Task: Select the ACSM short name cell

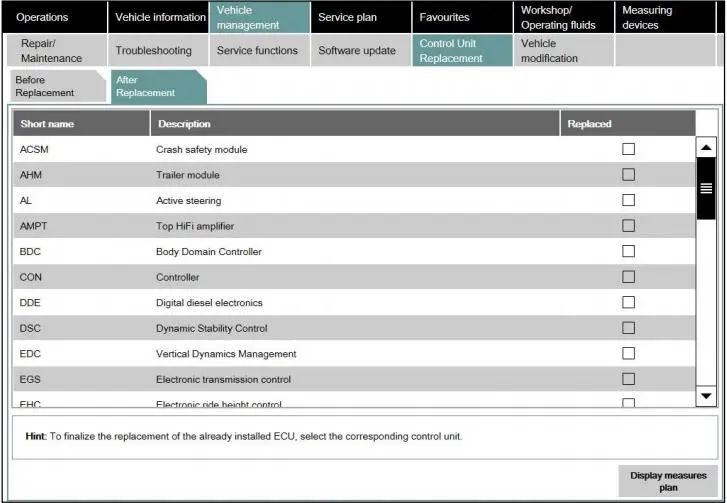Action: pyautogui.click(x=34, y=149)
